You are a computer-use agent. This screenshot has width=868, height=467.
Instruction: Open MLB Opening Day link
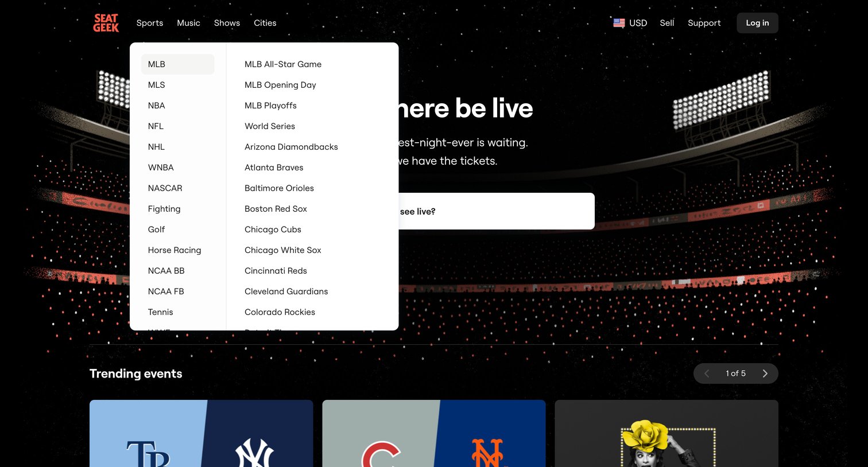[280, 85]
